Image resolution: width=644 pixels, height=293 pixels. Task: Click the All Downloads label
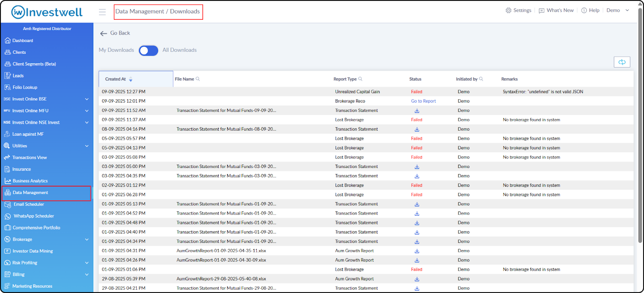click(x=180, y=50)
